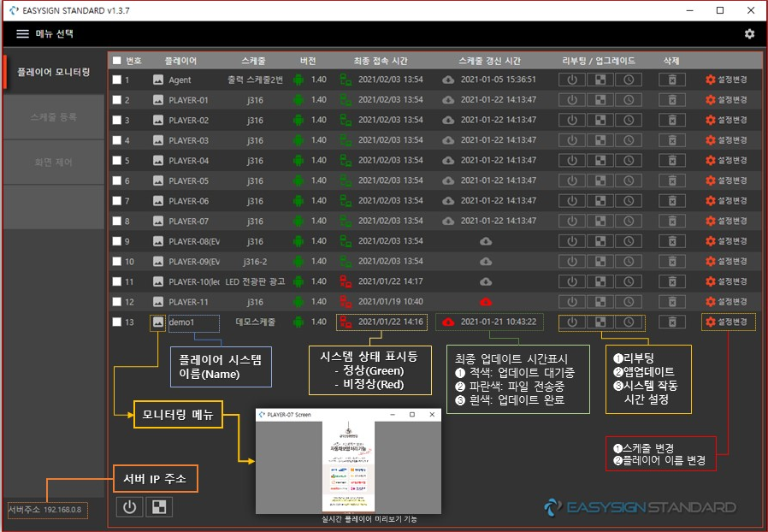Open the monitoring screen icon for demo1
The height and width of the screenshot is (532, 768).
coord(157,322)
